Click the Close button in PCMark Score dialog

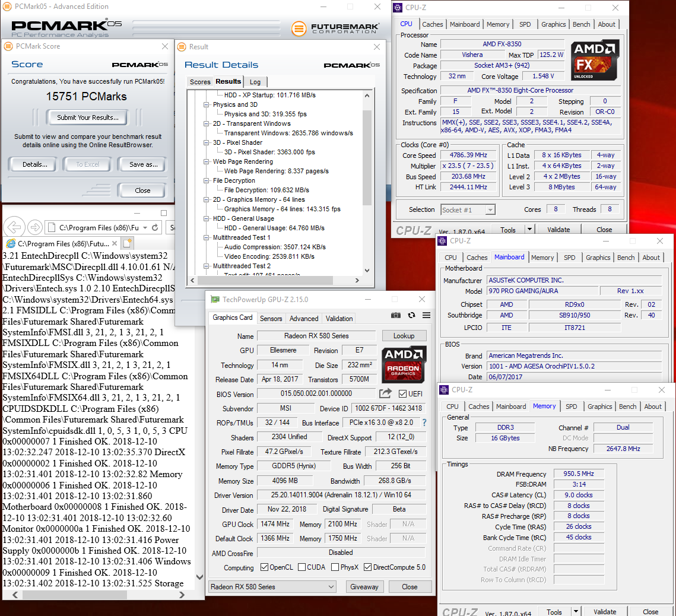142,190
